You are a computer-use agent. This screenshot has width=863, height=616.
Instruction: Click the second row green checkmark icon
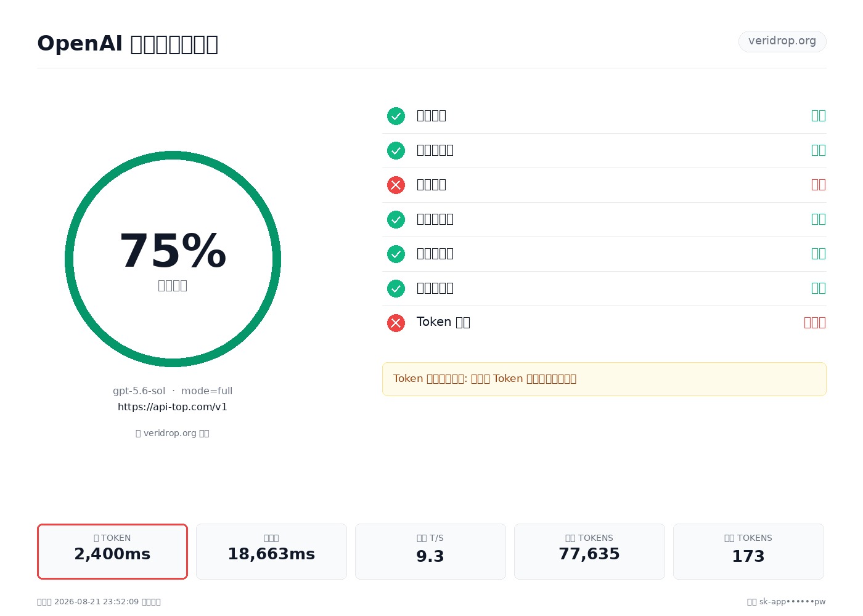396,150
